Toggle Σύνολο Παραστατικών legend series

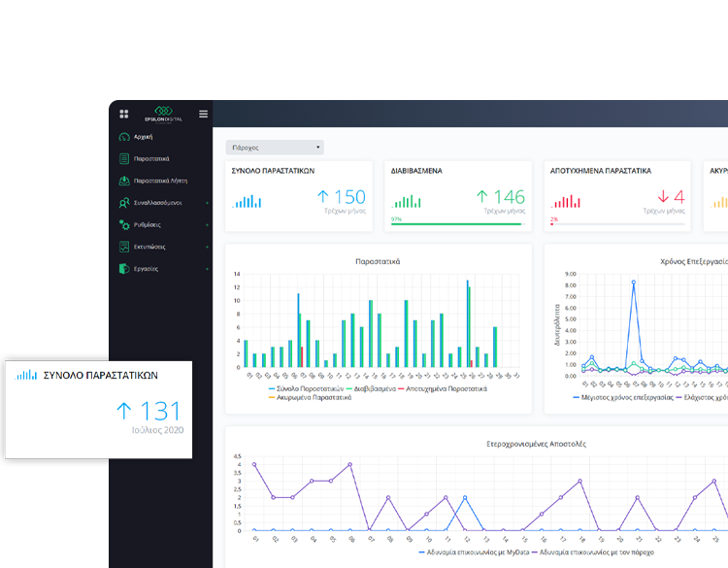coord(306,388)
